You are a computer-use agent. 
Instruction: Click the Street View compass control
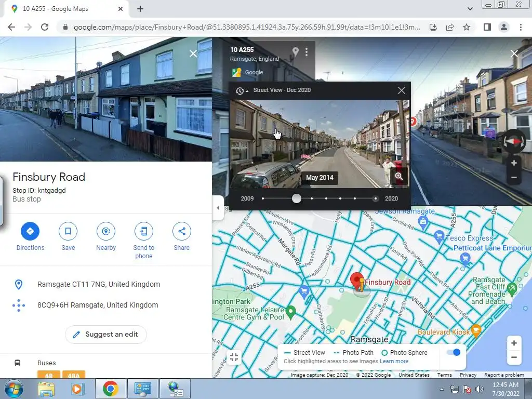[514, 141]
